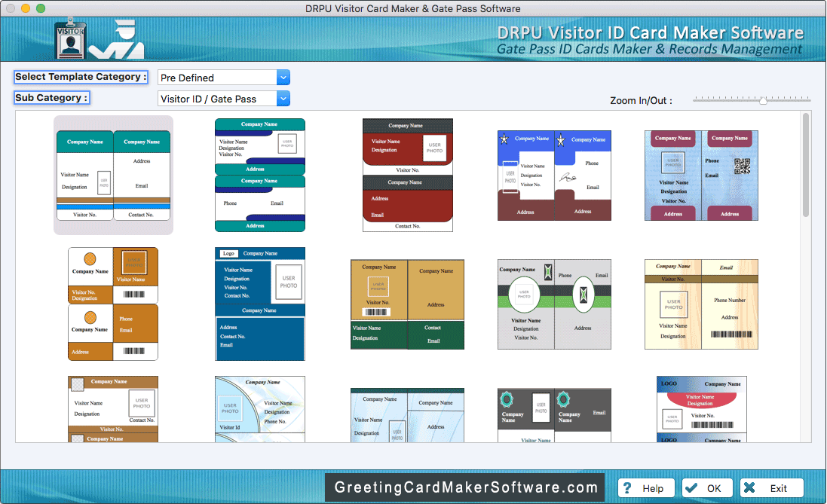Pick the tan and green template
827x504 pixels.
408,304
